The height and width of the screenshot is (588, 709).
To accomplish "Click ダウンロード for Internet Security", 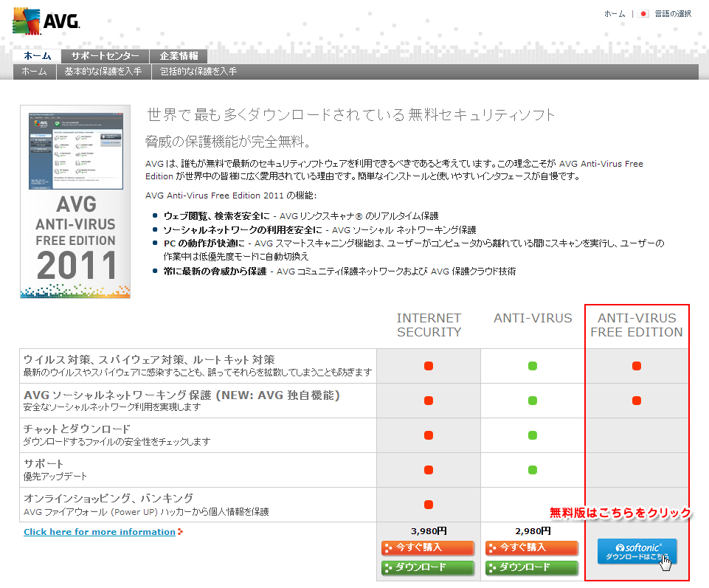I will click(x=428, y=567).
